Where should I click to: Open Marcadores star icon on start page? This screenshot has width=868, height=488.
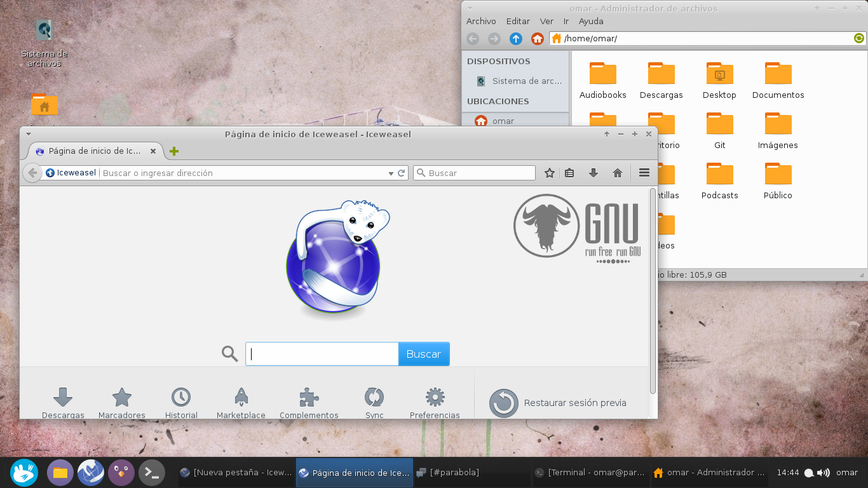point(122,397)
